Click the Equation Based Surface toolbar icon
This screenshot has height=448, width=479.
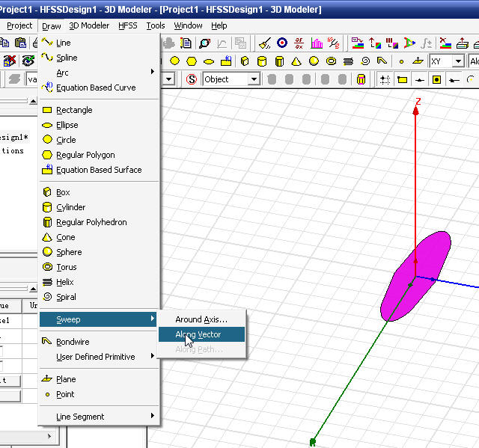(226, 61)
